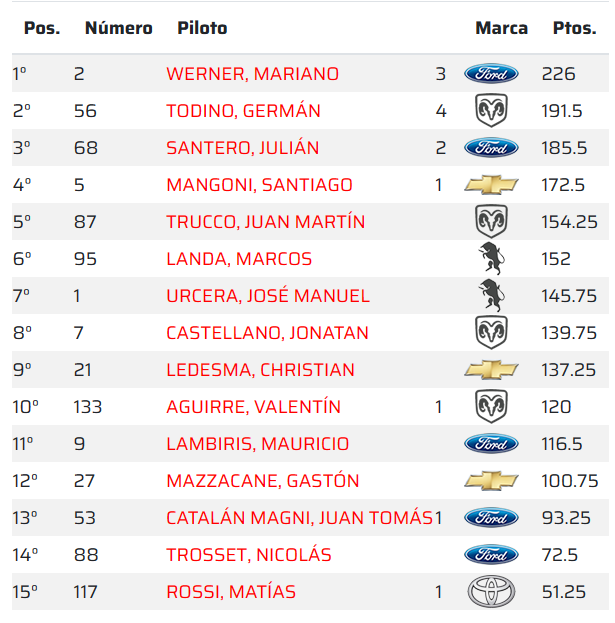Open TRUCCO, JUAN MARTÍN profile link

265,222
